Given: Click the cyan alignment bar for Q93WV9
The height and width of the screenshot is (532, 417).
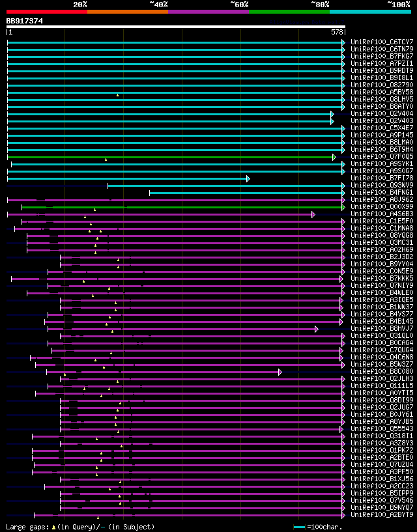Looking at the screenshot, I should coord(225,186).
